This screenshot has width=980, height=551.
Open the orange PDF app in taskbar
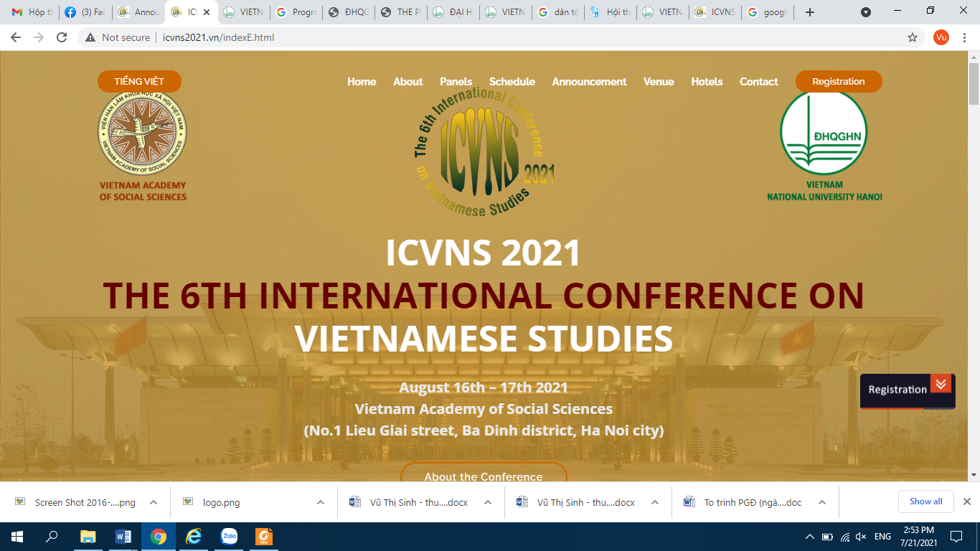(265, 536)
